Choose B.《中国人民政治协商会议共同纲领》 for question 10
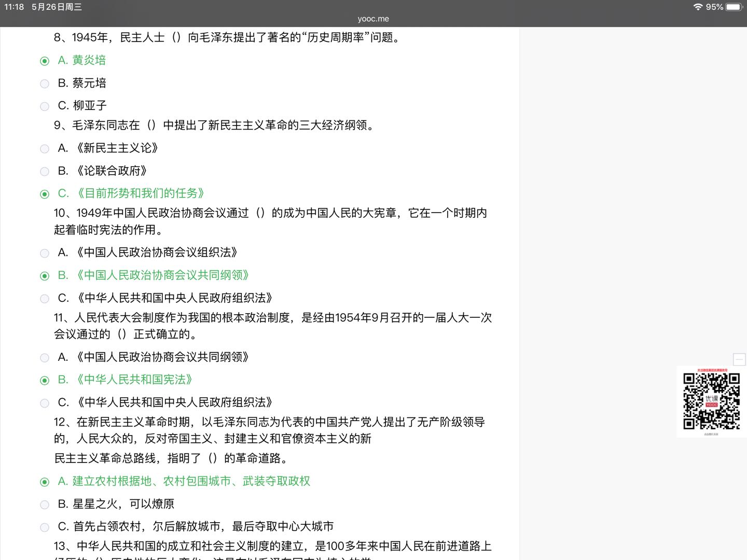The height and width of the screenshot is (560, 747). [45, 276]
